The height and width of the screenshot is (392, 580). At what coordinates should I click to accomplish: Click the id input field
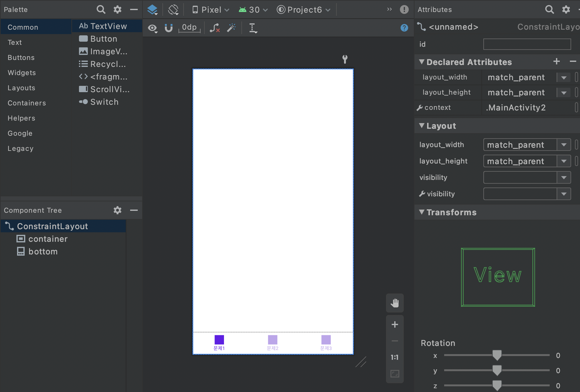pyautogui.click(x=527, y=44)
